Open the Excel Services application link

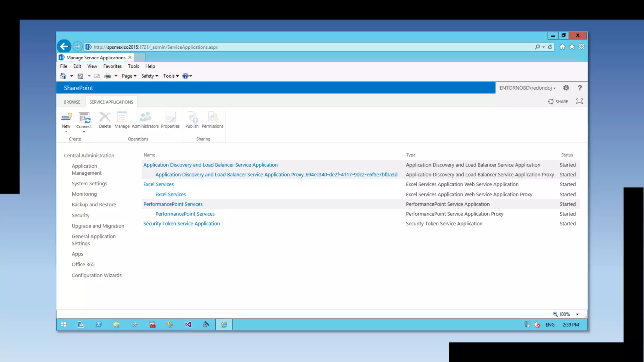(x=158, y=184)
